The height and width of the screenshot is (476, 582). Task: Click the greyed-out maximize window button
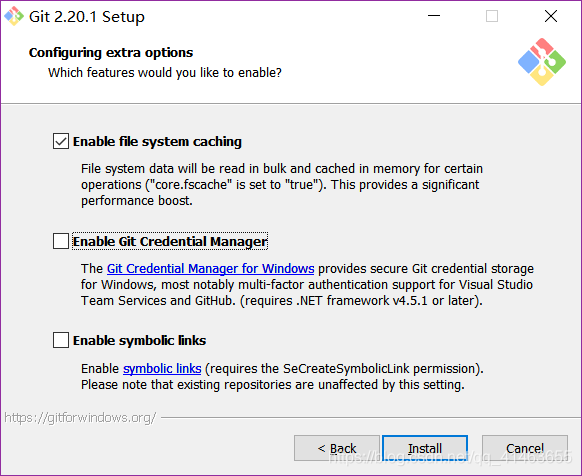point(492,16)
